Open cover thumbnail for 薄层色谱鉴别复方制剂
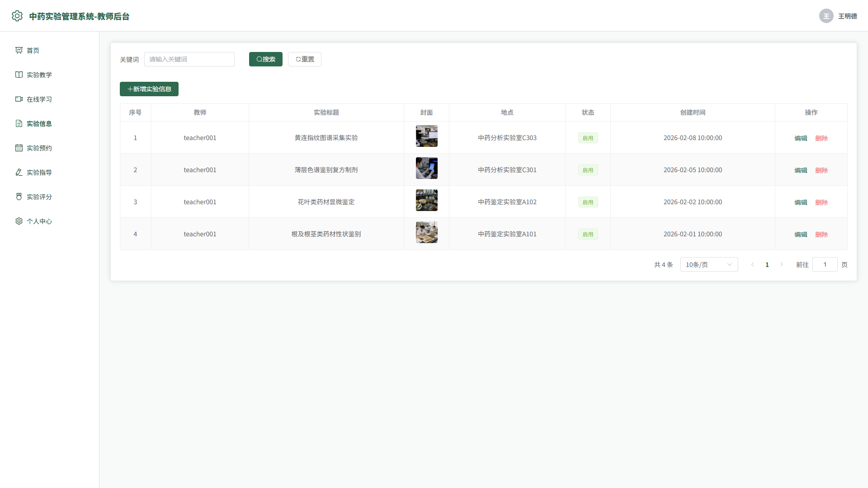The width and height of the screenshot is (868, 488). (427, 168)
